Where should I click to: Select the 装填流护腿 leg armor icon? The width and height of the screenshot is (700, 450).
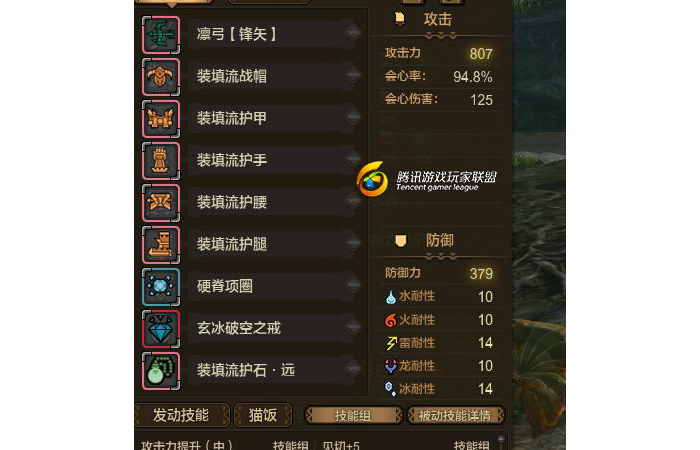(161, 245)
